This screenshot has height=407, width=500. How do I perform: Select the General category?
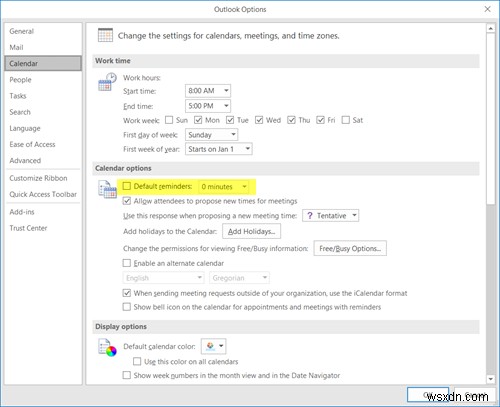tap(43, 31)
